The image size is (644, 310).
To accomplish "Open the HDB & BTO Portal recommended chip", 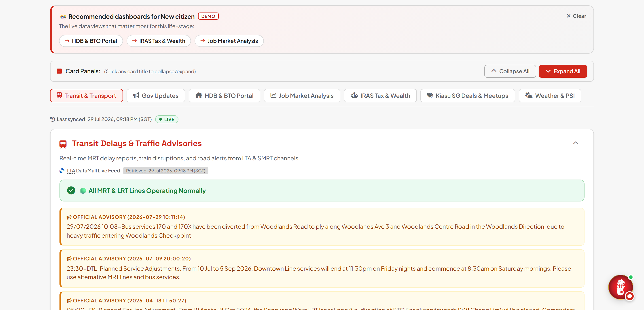I will [x=91, y=41].
